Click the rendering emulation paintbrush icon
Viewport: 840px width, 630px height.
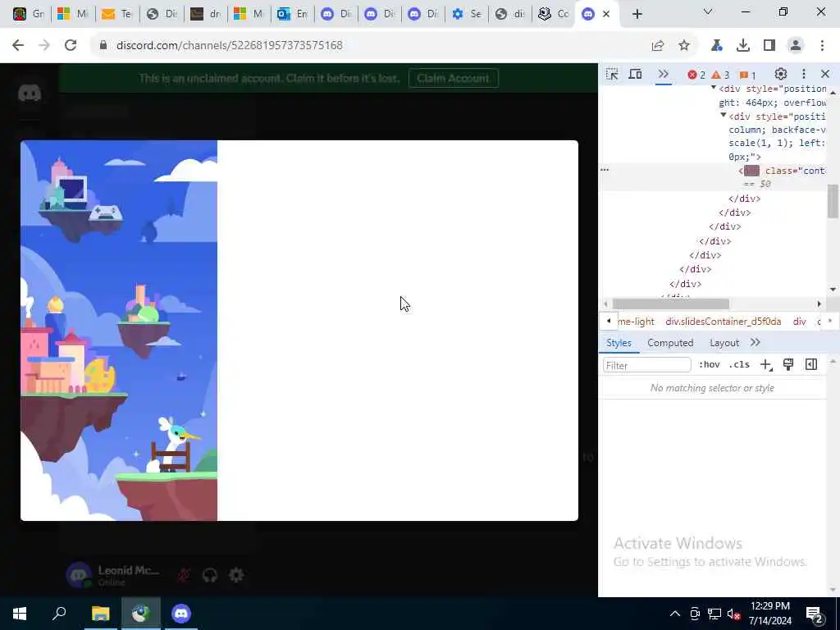[788, 365]
